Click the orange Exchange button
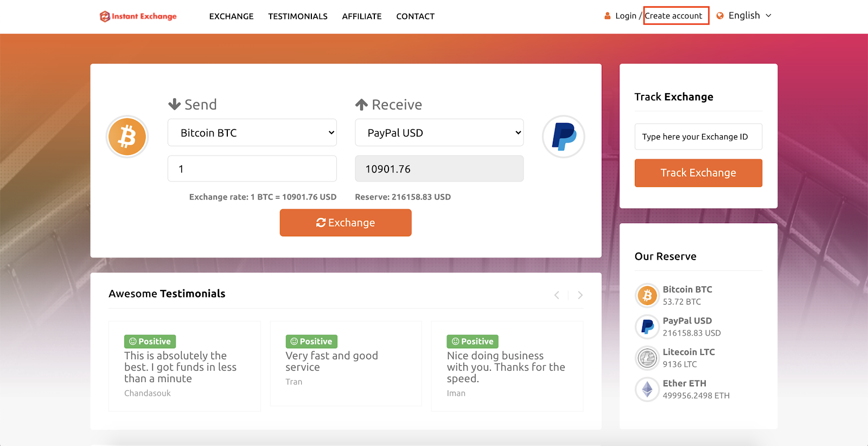868x446 pixels. pos(346,223)
